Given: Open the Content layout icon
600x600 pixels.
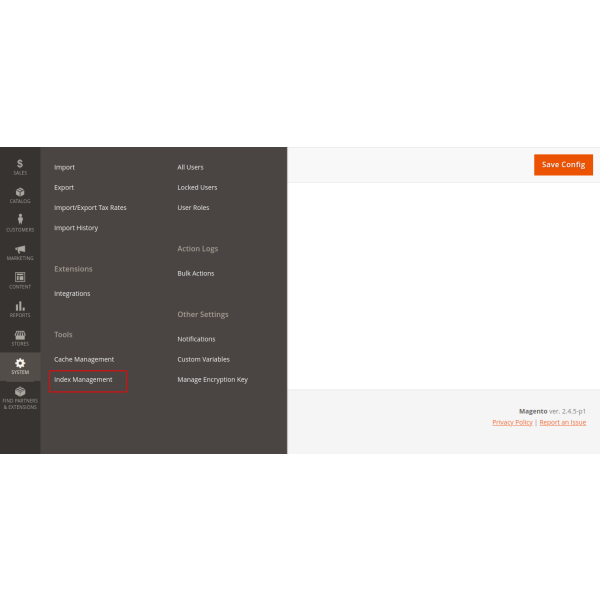Looking at the screenshot, I should [20, 278].
